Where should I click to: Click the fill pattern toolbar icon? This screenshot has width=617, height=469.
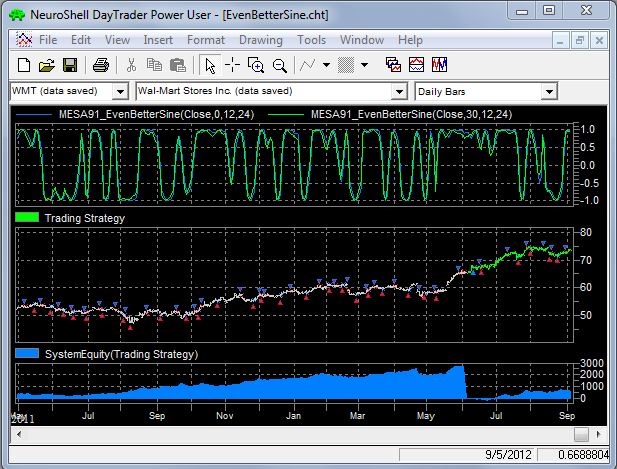pos(346,65)
